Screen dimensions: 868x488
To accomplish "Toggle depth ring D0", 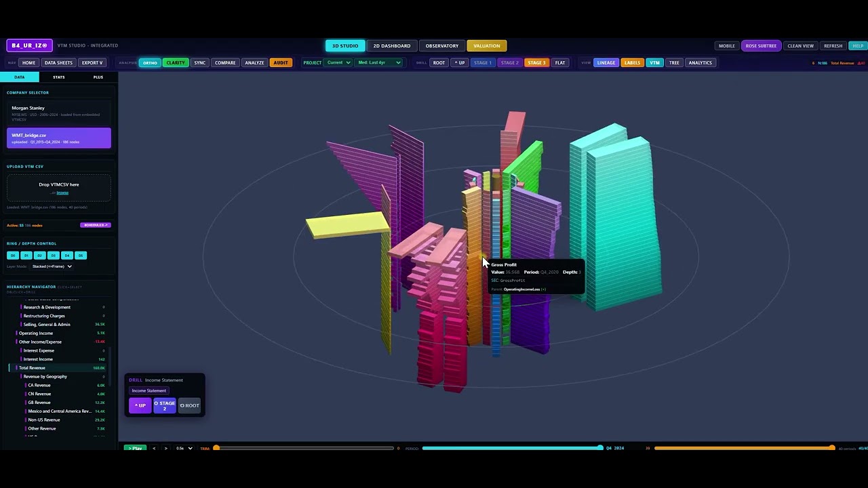I will (12, 256).
